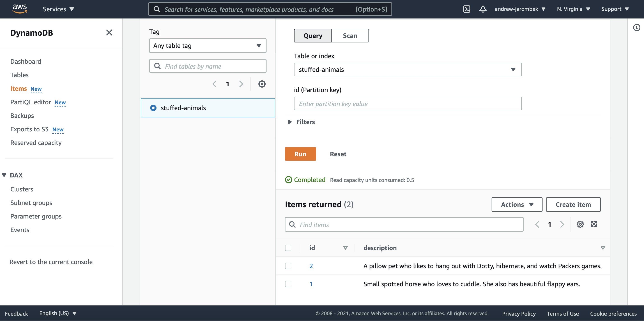Open the andrew-jarombek account menu
The image size is (644, 321).
[520, 9]
